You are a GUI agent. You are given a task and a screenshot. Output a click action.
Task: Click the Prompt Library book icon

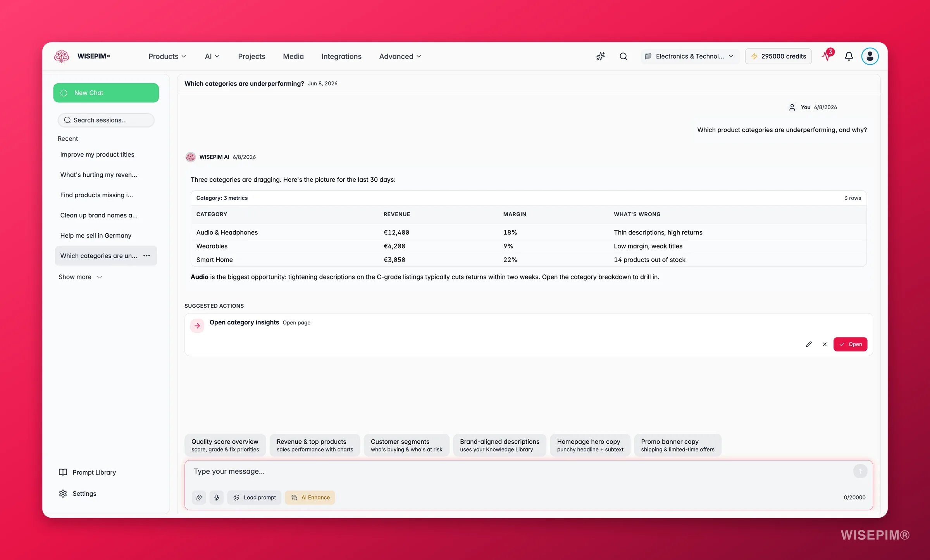pos(63,472)
